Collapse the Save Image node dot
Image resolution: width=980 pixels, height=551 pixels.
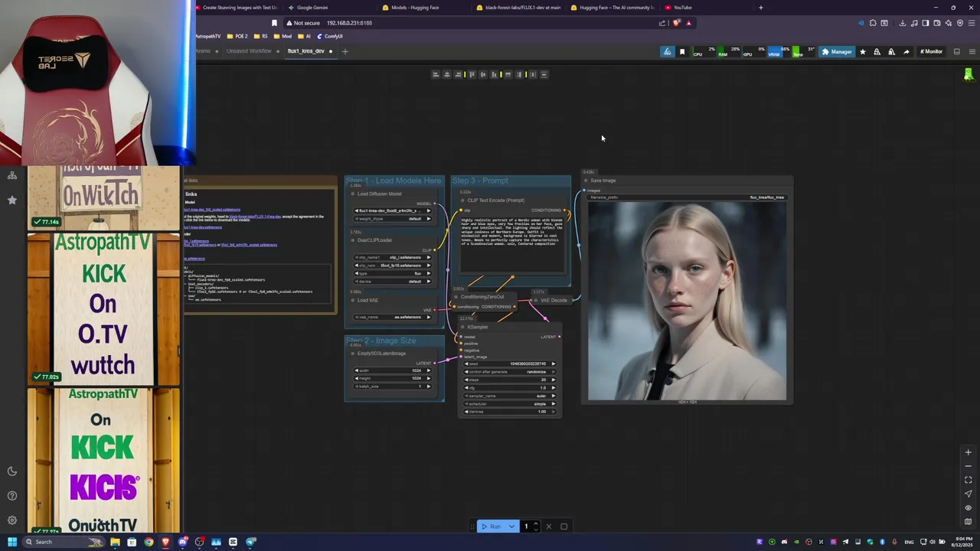586,181
